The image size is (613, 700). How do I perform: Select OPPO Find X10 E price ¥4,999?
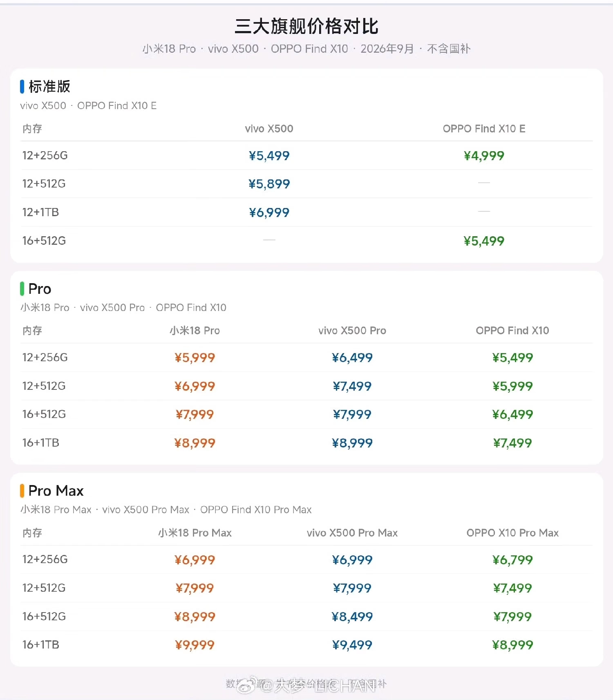coord(484,156)
